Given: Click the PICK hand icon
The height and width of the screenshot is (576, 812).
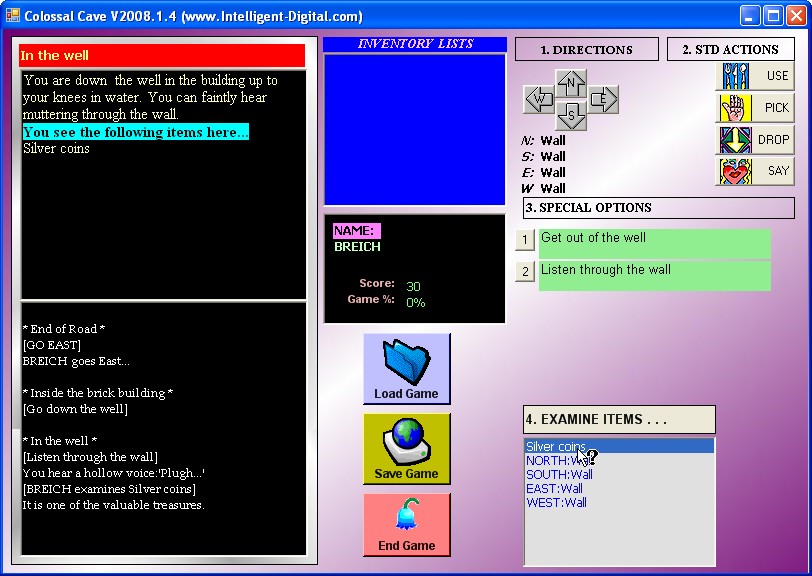Looking at the screenshot, I should coord(735,108).
